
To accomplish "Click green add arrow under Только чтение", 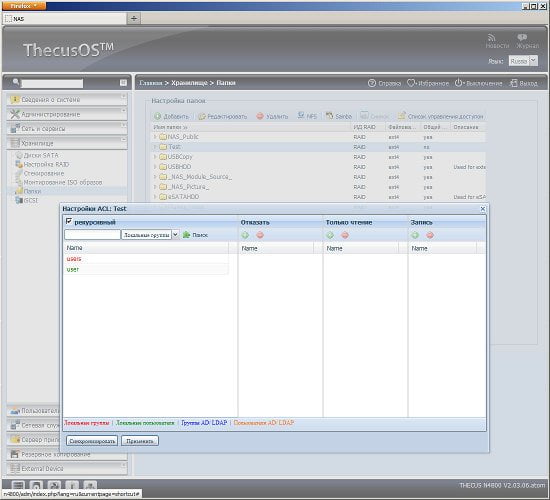I will pyautogui.click(x=330, y=235).
